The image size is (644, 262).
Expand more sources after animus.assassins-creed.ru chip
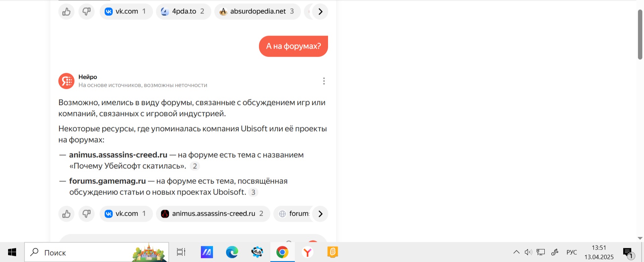click(320, 214)
